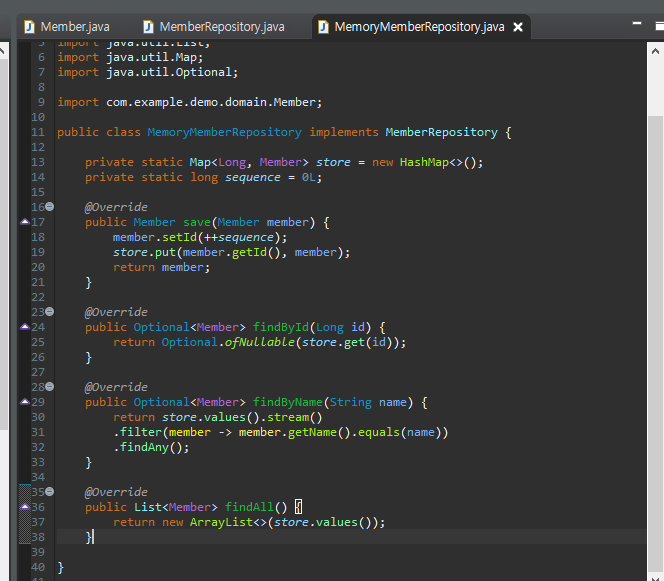The height and width of the screenshot is (581, 664).
Task: Select the MemoryMemberRepository.java tab
Action: (x=419, y=27)
